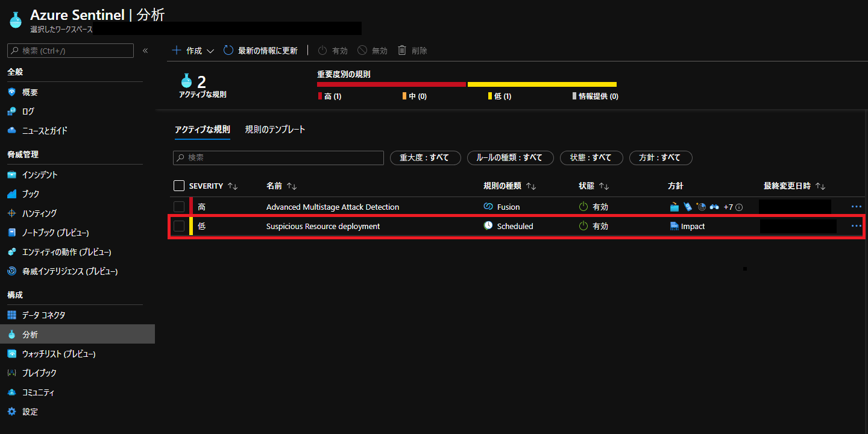Open the 脅威インテリジェンス (プレビュー) icon
This screenshot has height=434, width=868.
pyautogui.click(x=11, y=272)
